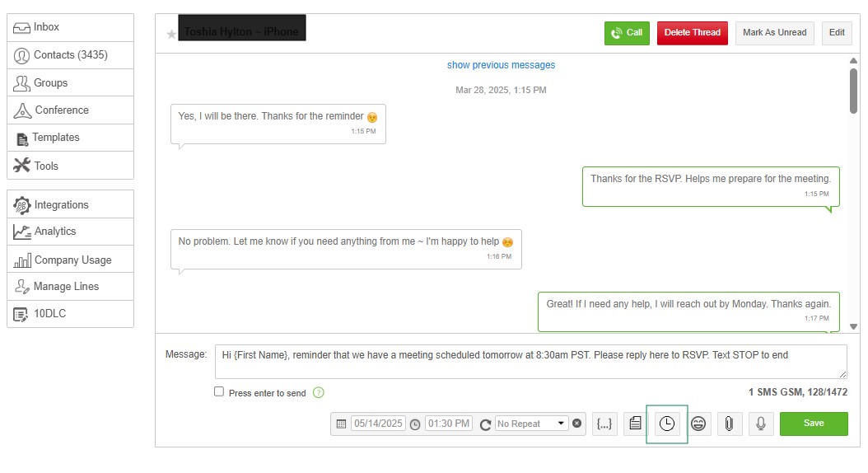868x473 pixels.
Task: Open the emoji picker
Action: pos(698,424)
